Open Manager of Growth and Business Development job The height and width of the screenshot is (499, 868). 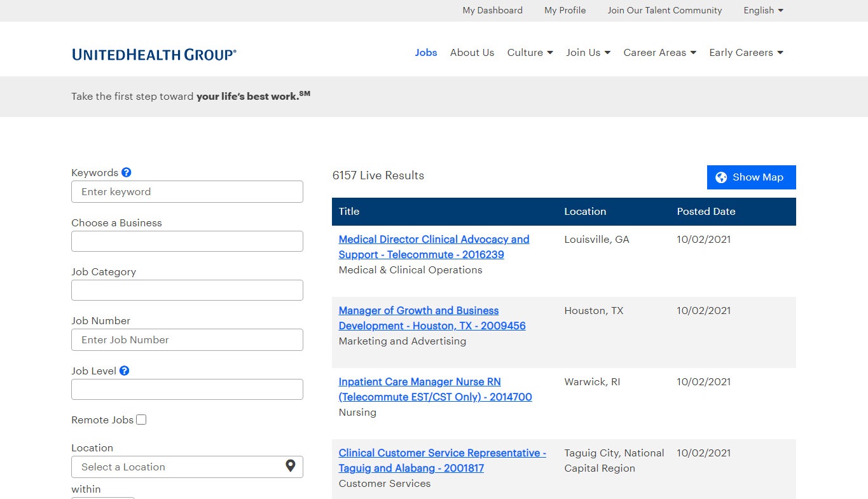[432, 318]
